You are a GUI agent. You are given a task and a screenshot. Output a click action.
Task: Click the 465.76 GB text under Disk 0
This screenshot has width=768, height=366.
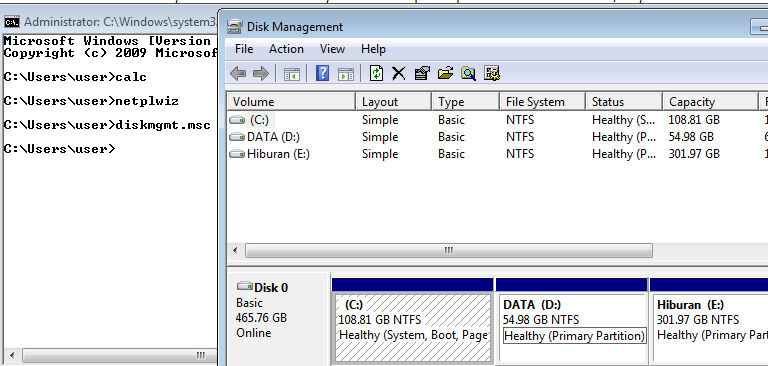click(261, 317)
